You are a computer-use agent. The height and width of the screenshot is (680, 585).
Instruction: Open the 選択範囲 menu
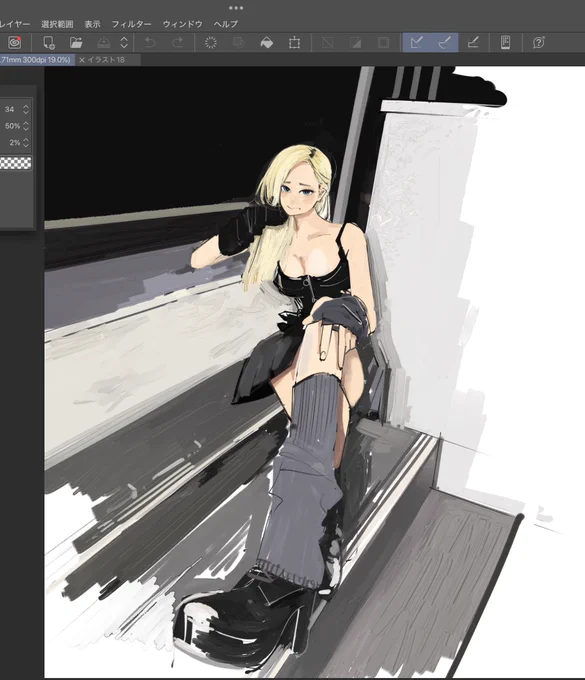[x=57, y=24]
